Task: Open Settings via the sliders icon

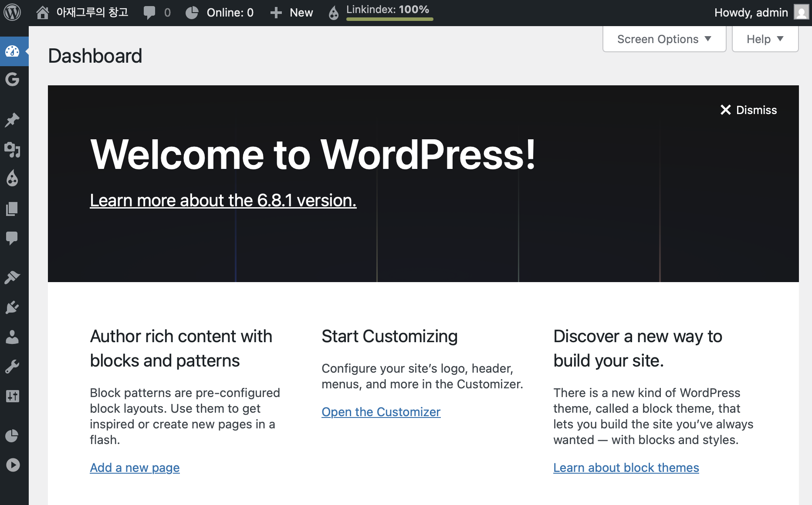Action: pyautogui.click(x=12, y=396)
